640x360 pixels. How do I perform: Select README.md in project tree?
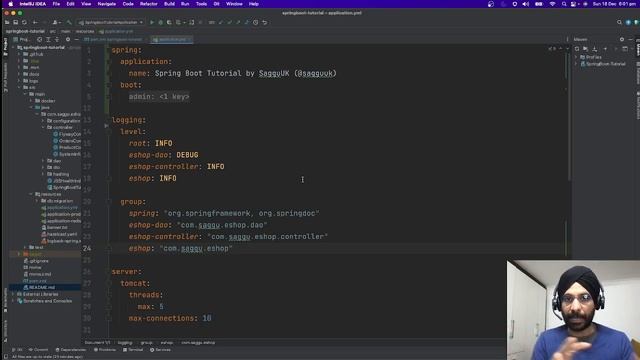[x=42, y=288]
